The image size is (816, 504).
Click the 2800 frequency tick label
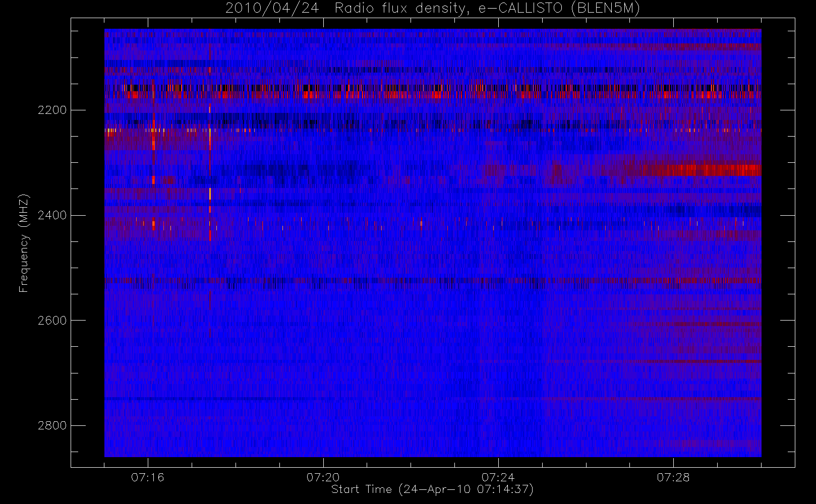click(52, 426)
